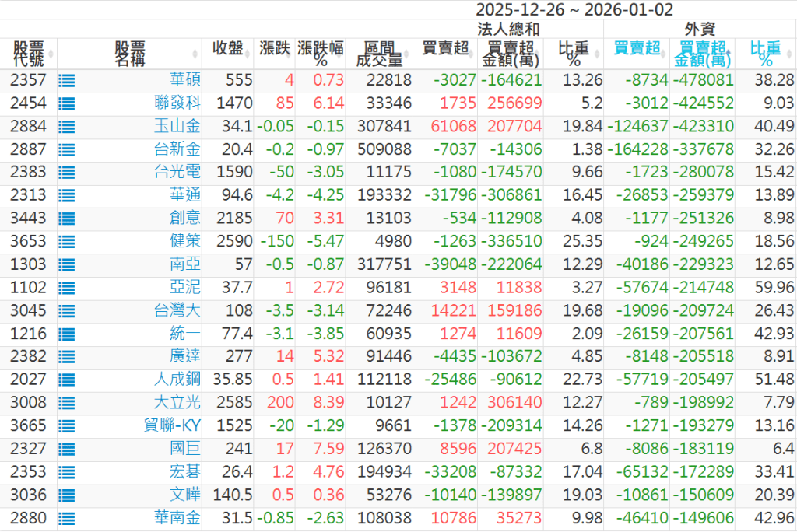Click the 國巨 stock name link
Screen dimensions: 797x532
click(184, 450)
